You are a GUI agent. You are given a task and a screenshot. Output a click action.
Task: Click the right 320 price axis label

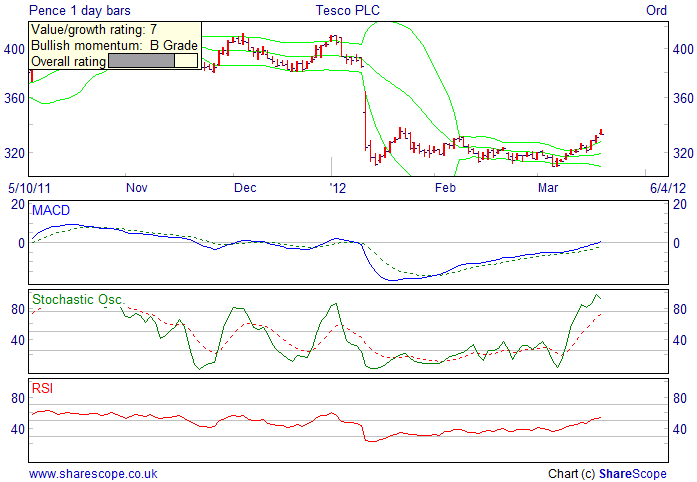(683, 153)
